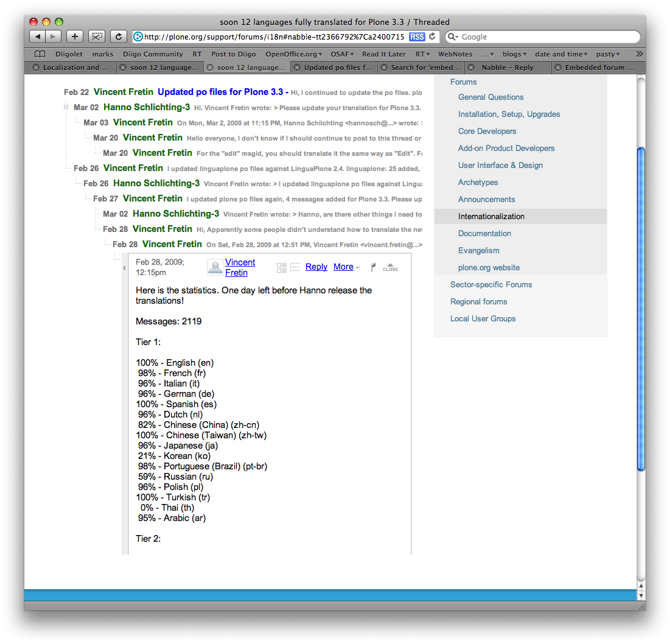Screen dimensions: 670x644
Task: Click Vincent Fretin's avatar in message header
Action: [x=215, y=267]
